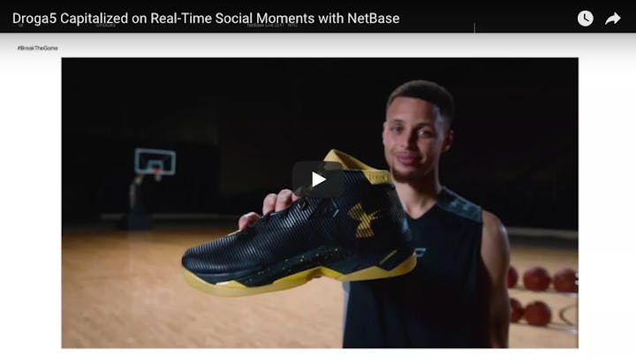
Task: Click the Under Armour logo on the shoe
Action: [x=364, y=219]
